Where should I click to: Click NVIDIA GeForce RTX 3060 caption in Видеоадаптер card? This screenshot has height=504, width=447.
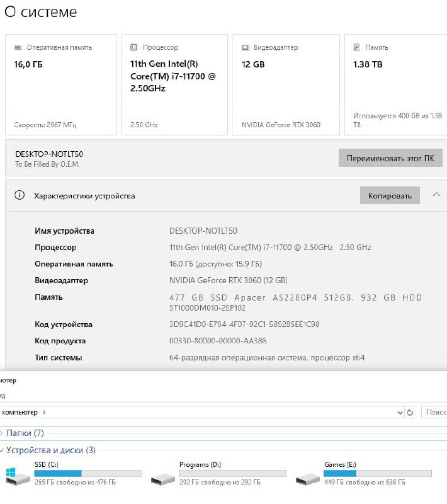281,125
